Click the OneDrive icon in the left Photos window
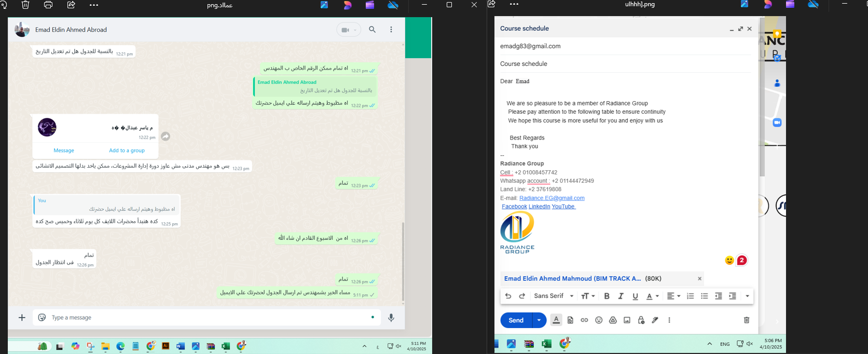Screen dimensions: 868x354 [x=393, y=5]
